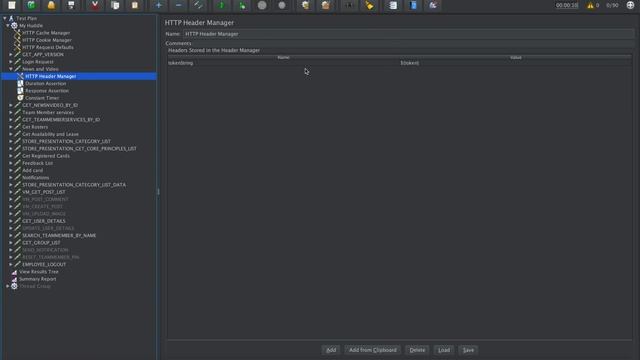The image size is (640, 360).
Task: Click the globe icon at top right
Action: click(x=630, y=5)
